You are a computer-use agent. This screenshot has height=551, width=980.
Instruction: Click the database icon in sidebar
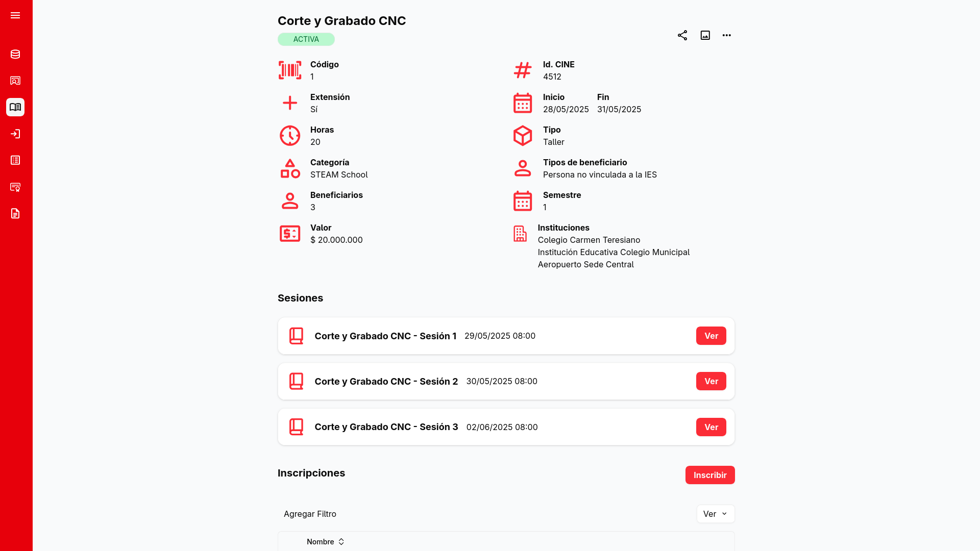[x=15, y=54]
